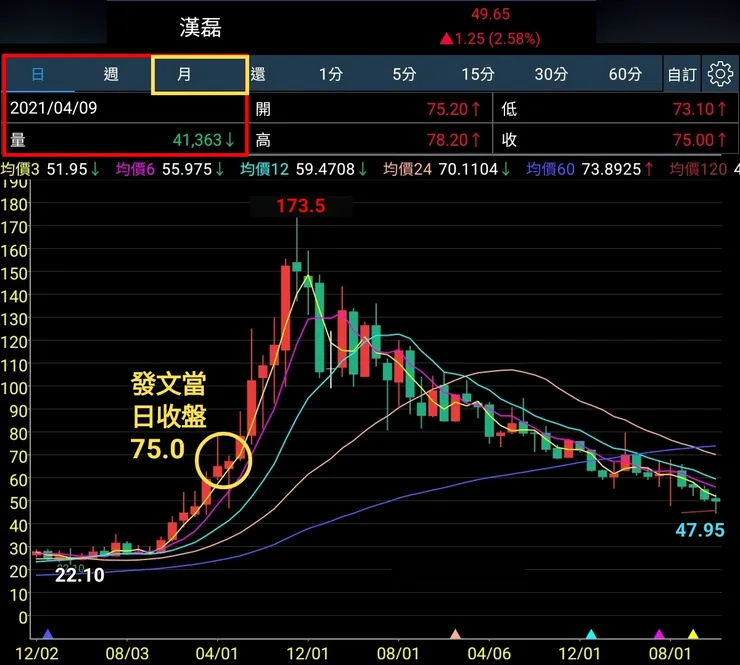Click the cyan triangle marker near 12/01
Screen dimensions: 740x665
(591, 634)
